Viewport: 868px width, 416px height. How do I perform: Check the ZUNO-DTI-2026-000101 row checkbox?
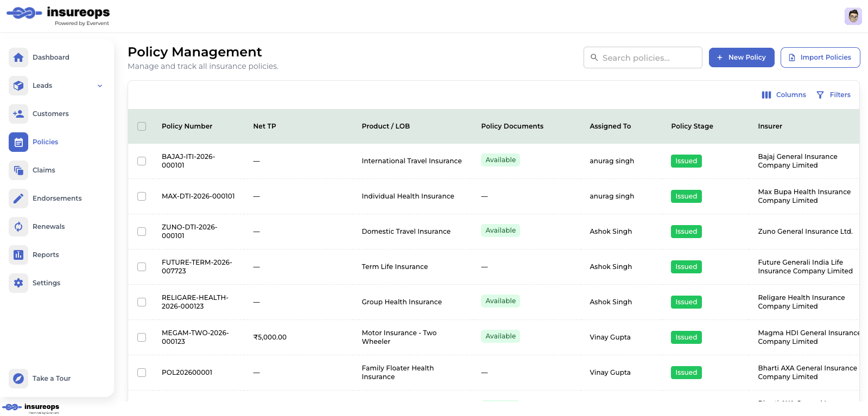(x=142, y=232)
